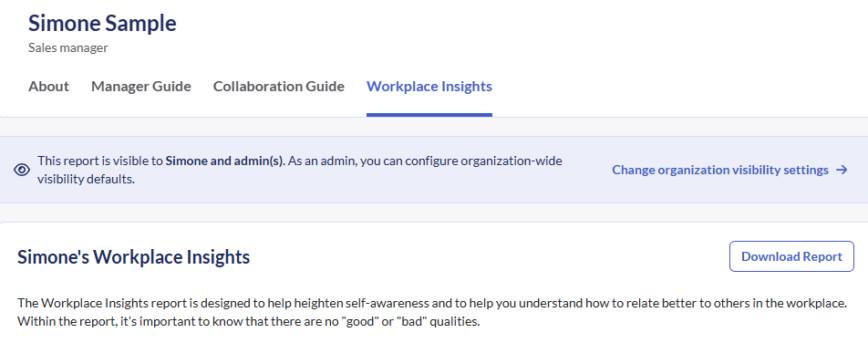Screen dimensions: 868x343
Task: Click the Simone Sample profile name
Action: tap(102, 24)
